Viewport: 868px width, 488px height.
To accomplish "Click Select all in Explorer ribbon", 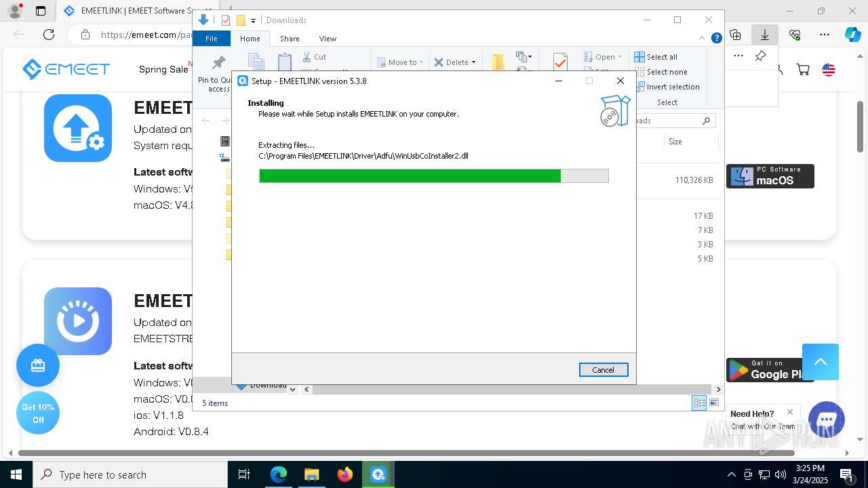I will coord(656,57).
